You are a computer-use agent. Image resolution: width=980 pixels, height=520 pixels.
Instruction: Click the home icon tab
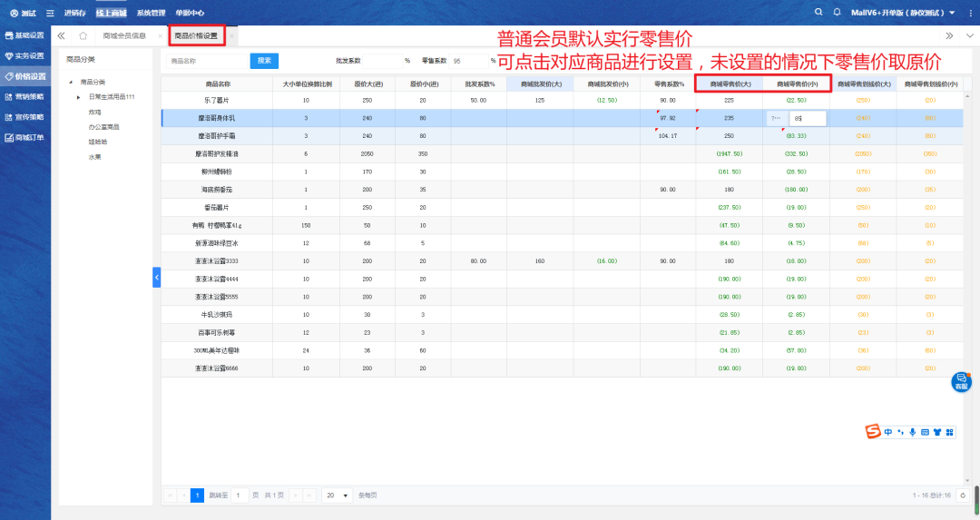tap(83, 36)
